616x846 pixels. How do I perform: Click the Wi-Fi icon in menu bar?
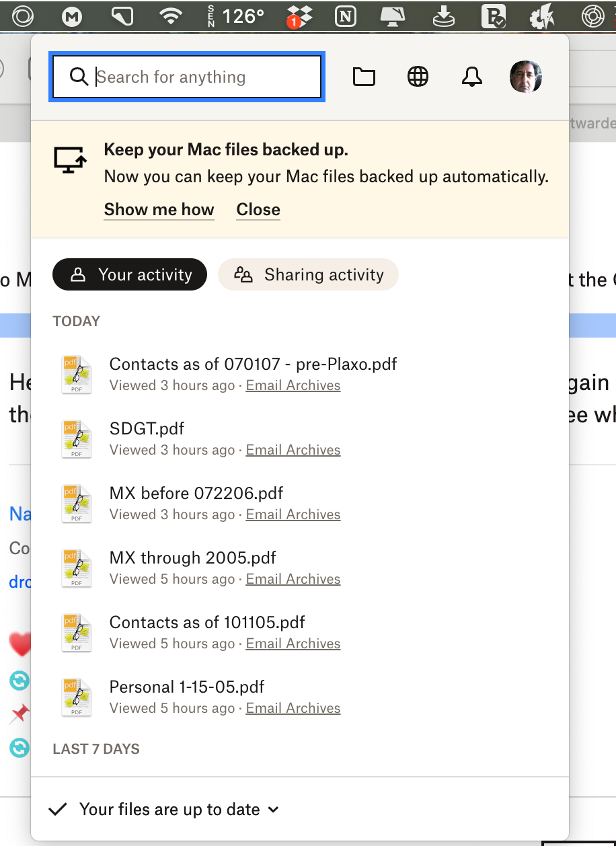tap(171, 16)
